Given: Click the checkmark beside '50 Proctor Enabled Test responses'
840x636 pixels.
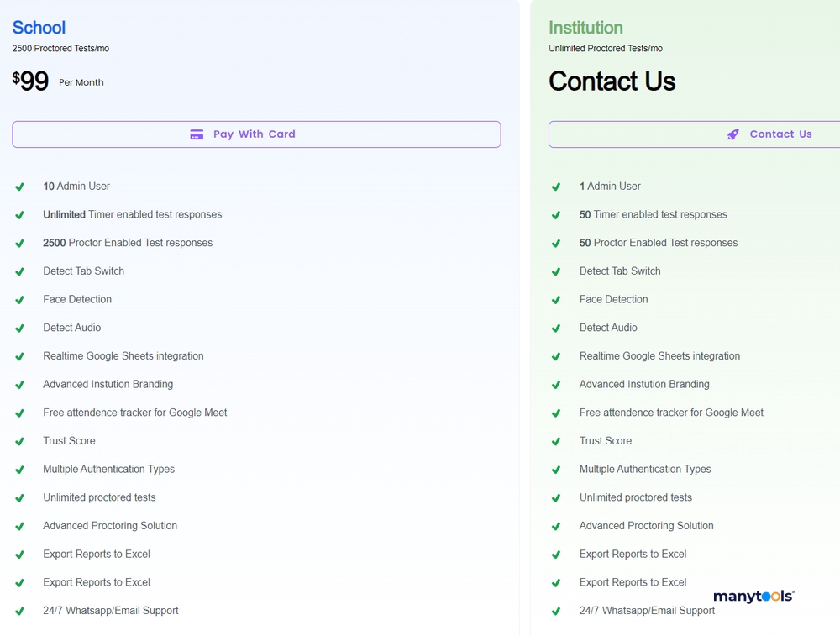Looking at the screenshot, I should tap(556, 244).
